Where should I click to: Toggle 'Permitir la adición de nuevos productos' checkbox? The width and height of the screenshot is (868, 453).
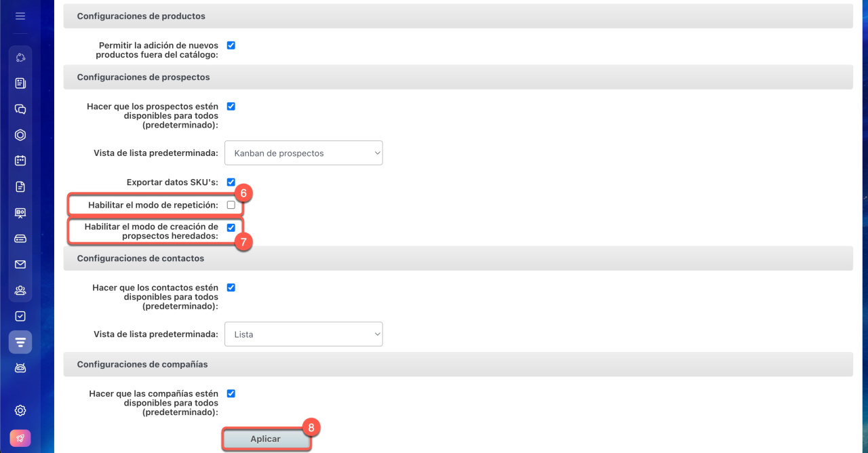[231, 45]
